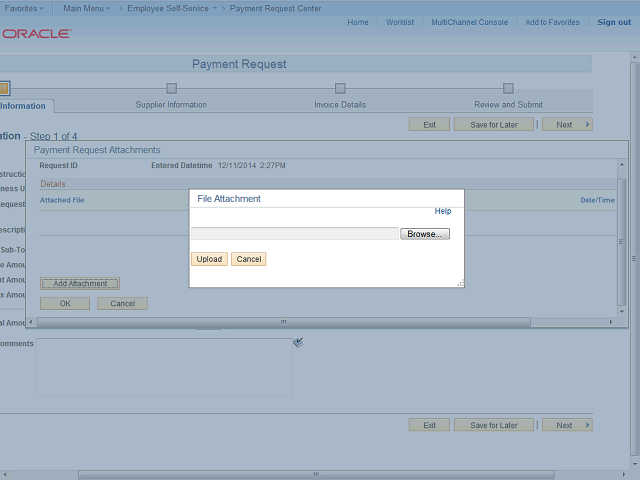This screenshot has height=480, width=640.
Task: Click the page scroll left arrow
Action: [4, 475]
